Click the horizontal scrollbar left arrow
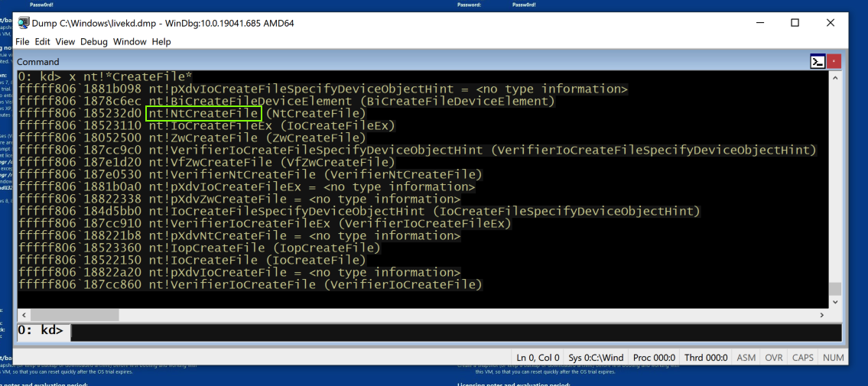Viewport: 868px width, 386px height. (23, 315)
